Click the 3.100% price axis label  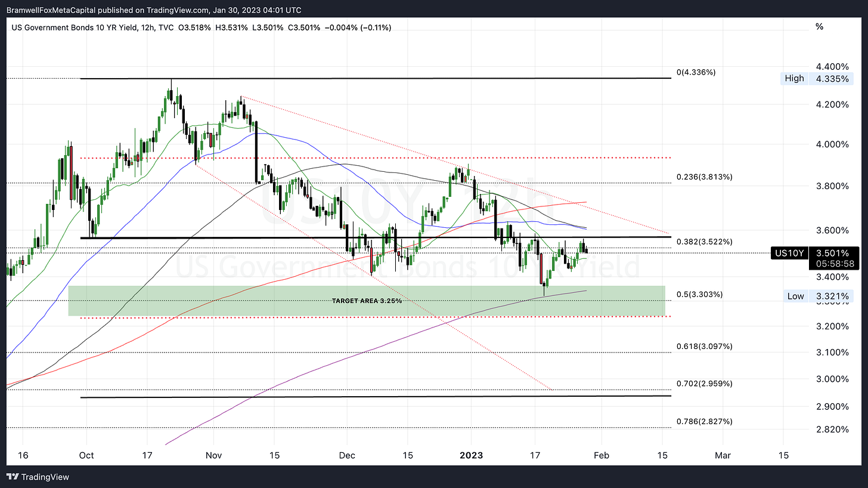coord(832,353)
